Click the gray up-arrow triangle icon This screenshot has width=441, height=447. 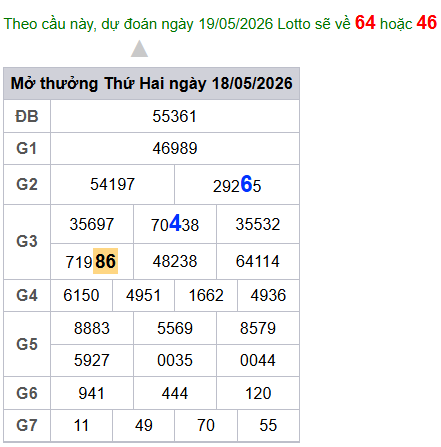(139, 49)
